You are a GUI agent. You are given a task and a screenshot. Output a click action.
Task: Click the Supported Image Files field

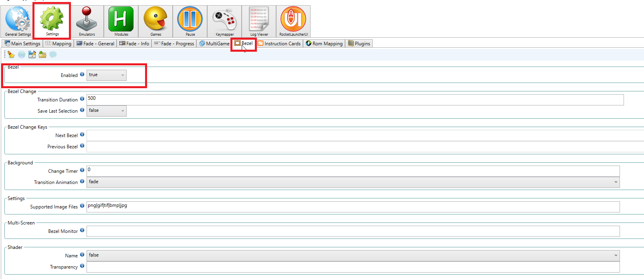(x=353, y=206)
